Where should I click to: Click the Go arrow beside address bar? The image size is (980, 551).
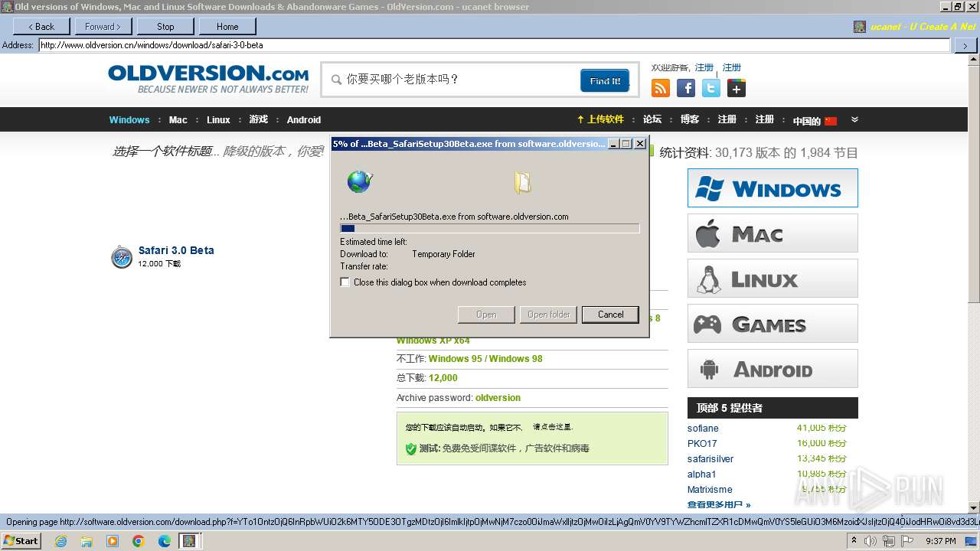point(964,45)
